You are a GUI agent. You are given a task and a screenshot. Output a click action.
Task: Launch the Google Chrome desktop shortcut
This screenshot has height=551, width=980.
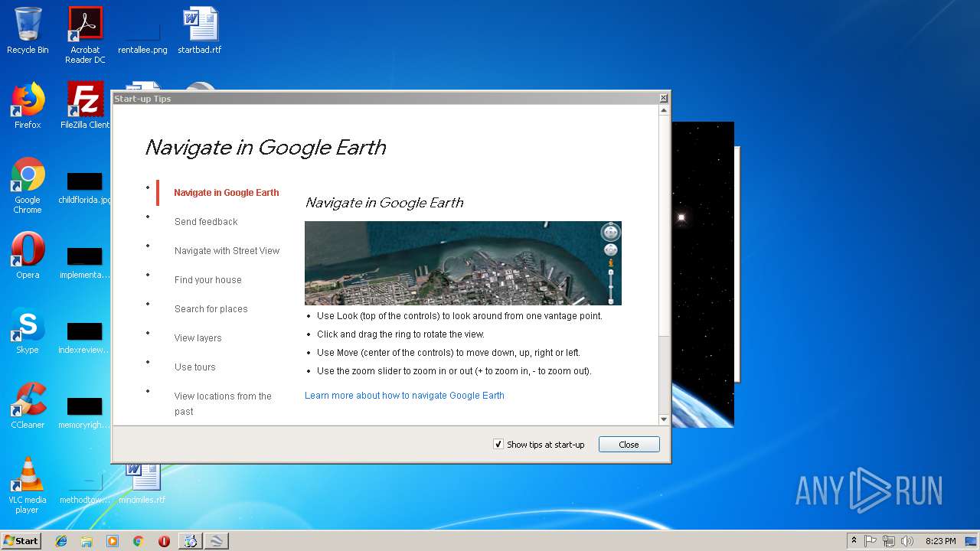[x=28, y=185]
